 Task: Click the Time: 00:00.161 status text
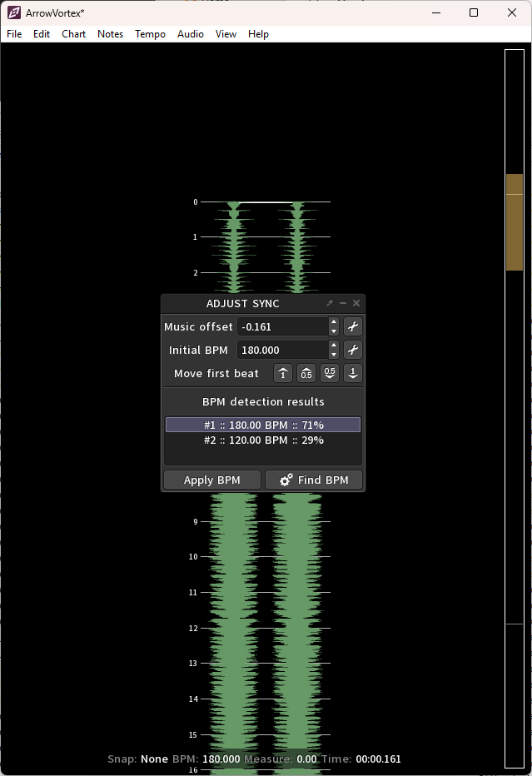[x=361, y=759]
